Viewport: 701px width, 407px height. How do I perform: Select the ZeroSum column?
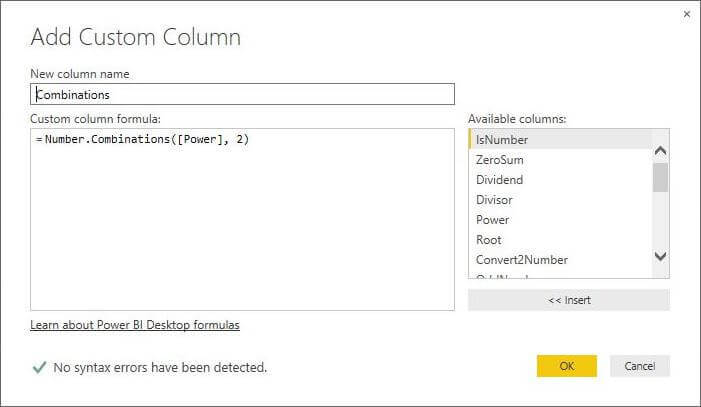500,160
